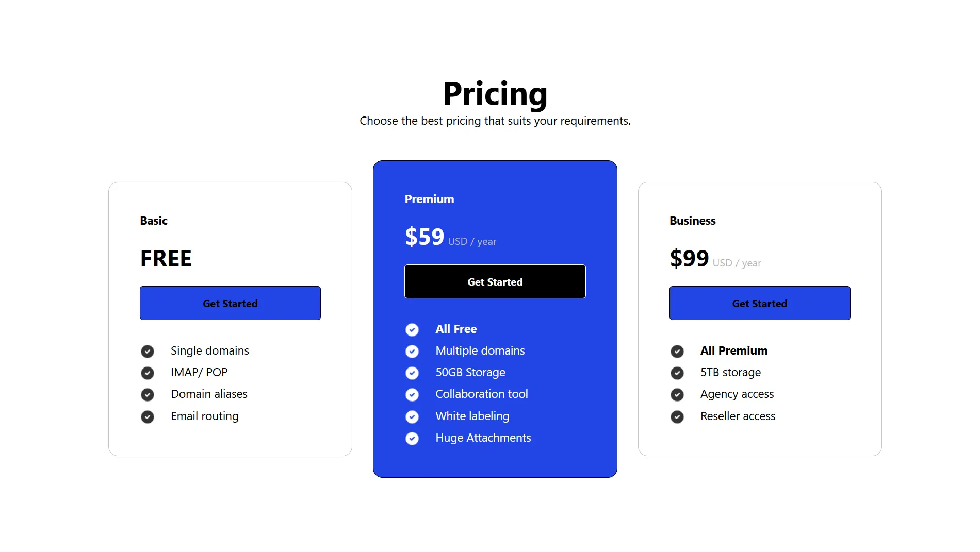The width and height of the screenshot is (980, 552).
Task: Click Get Started under the Basic plan
Action: click(230, 303)
